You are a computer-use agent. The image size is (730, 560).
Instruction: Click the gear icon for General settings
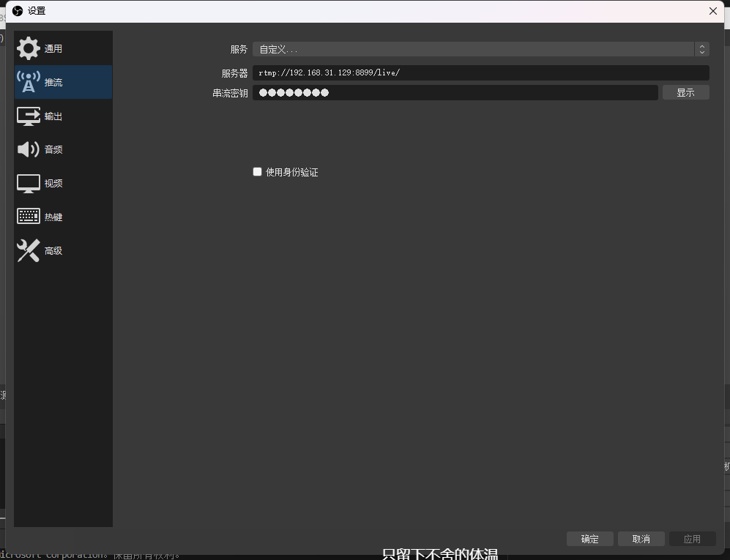click(x=29, y=48)
